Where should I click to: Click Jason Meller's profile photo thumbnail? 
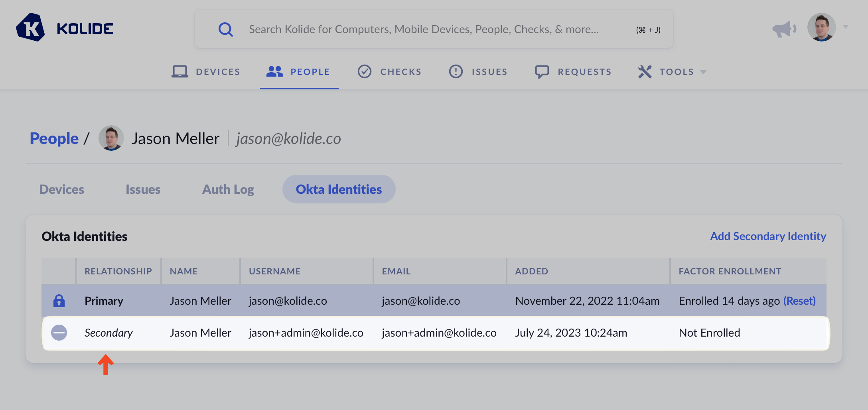pyautogui.click(x=111, y=138)
